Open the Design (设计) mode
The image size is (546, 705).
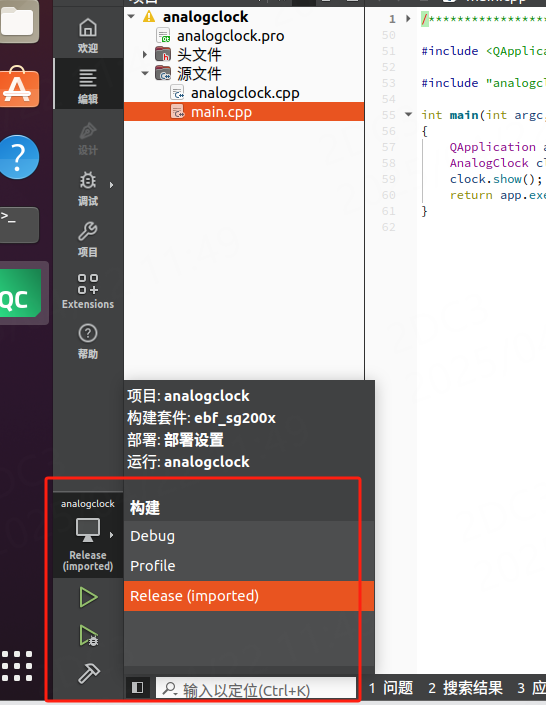(88, 138)
